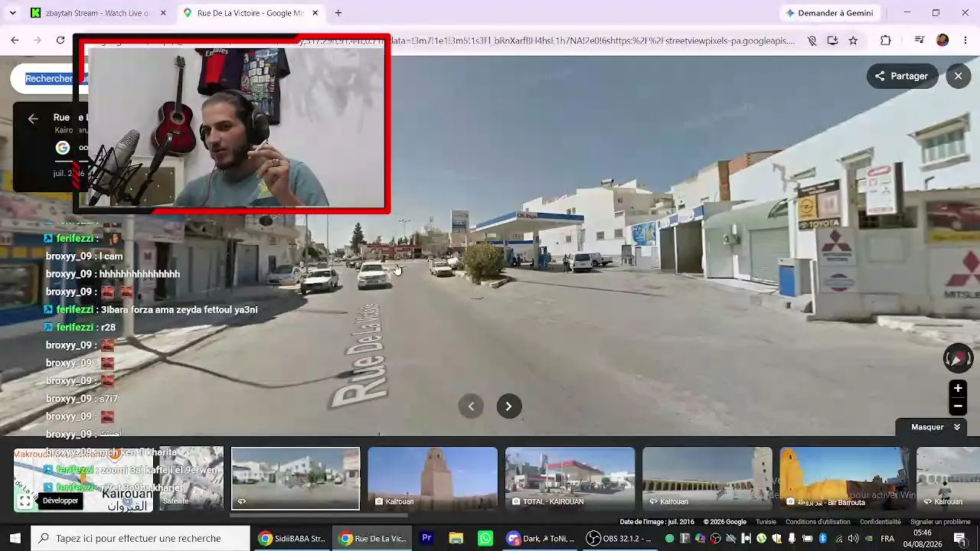Image resolution: width=980 pixels, height=551 pixels.
Task: Open the volume speaker tray icon
Action: (853, 539)
